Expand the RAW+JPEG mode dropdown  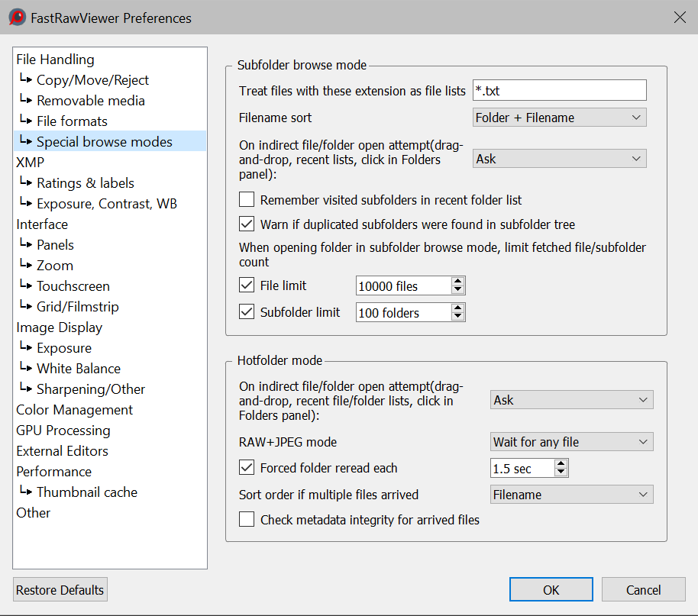point(571,442)
